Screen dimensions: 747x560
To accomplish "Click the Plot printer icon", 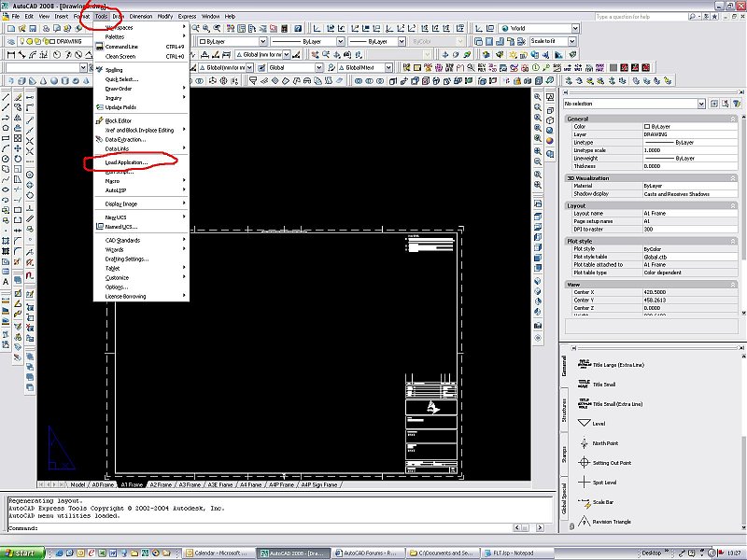I will [x=46, y=29].
